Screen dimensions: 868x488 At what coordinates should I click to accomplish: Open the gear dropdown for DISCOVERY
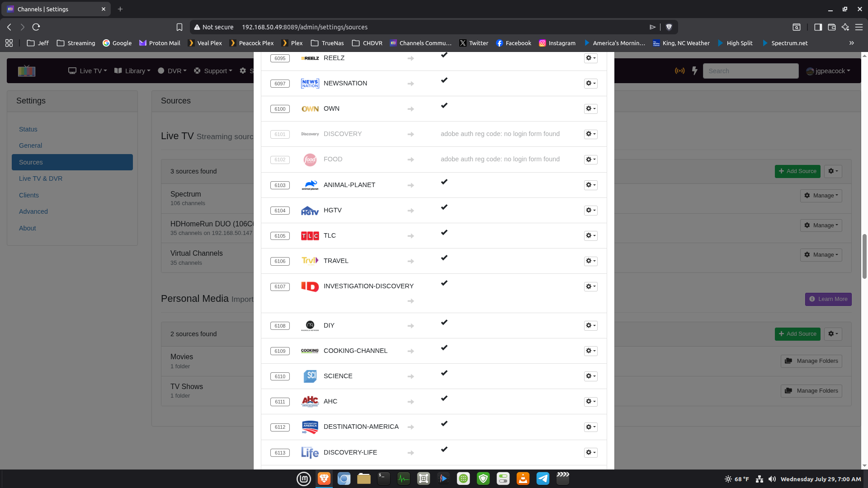tap(590, 134)
